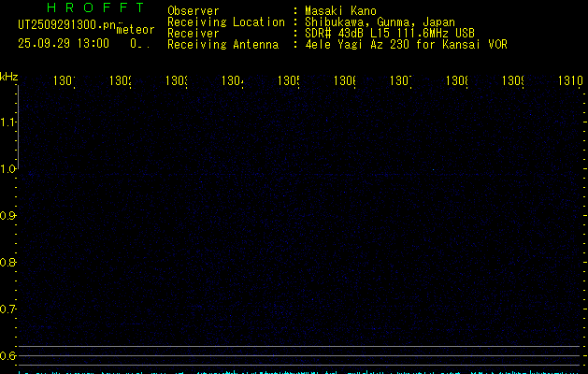Click the 0.8 kHz frequency tick
This screenshot has width=588, height=374.
[8, 263]
